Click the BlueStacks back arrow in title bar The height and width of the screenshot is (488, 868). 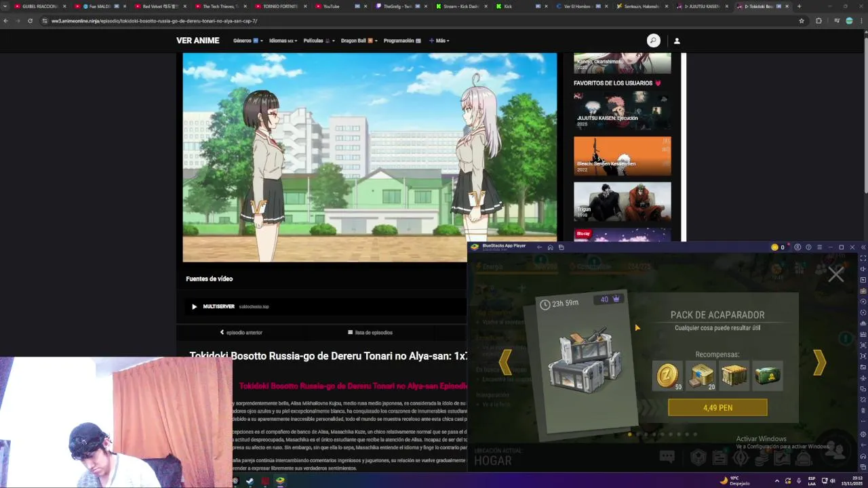tap(539, 247)
